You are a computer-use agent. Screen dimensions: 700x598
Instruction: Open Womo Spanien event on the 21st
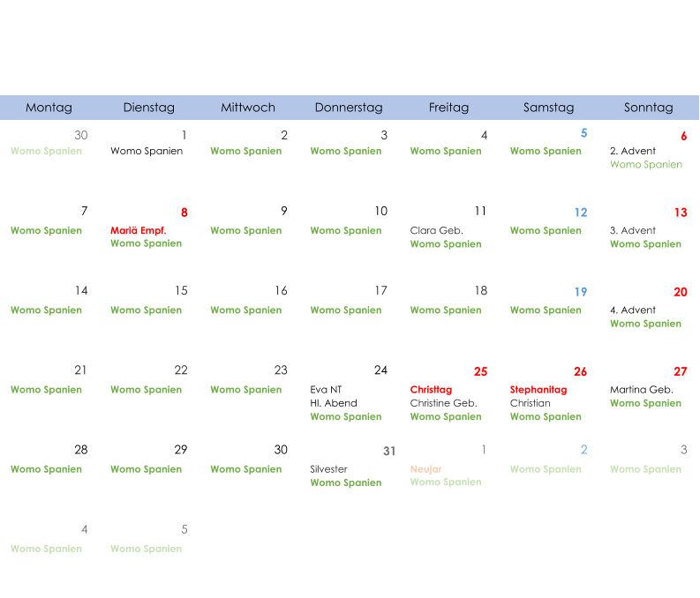click(x=46, y=390)
